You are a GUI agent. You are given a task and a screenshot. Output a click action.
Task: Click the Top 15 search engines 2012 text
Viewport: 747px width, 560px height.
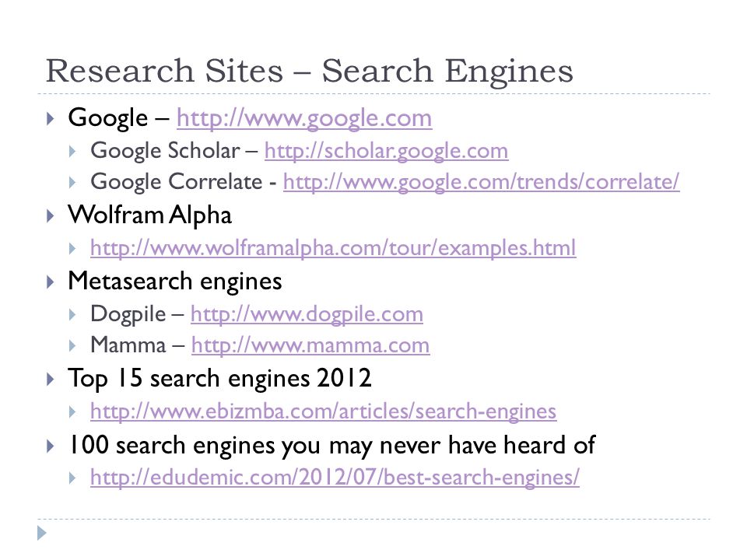219,379
